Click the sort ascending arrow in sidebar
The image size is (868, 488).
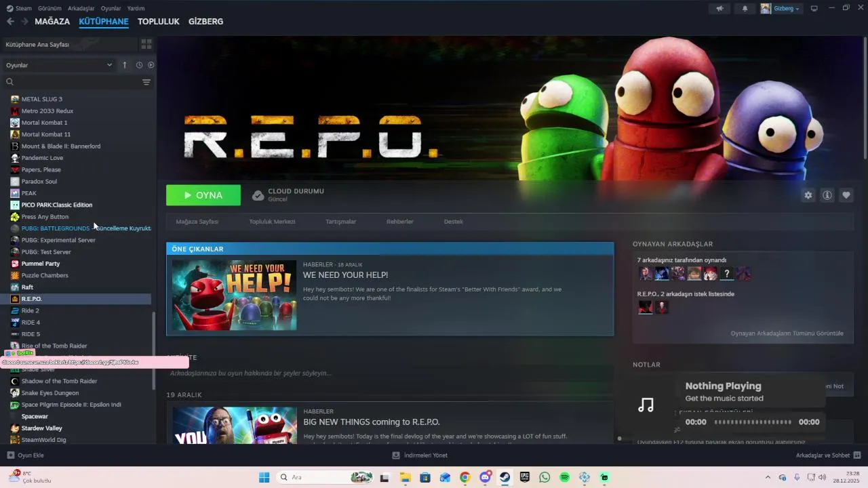[x=125, y=65]
